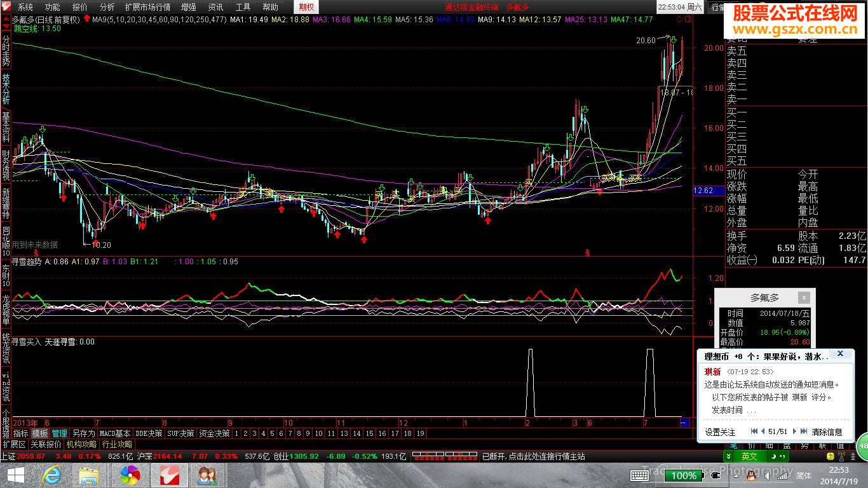Click the 英文 input method button
Viewport: 868px width, 488px height.
tap(749, 456)
